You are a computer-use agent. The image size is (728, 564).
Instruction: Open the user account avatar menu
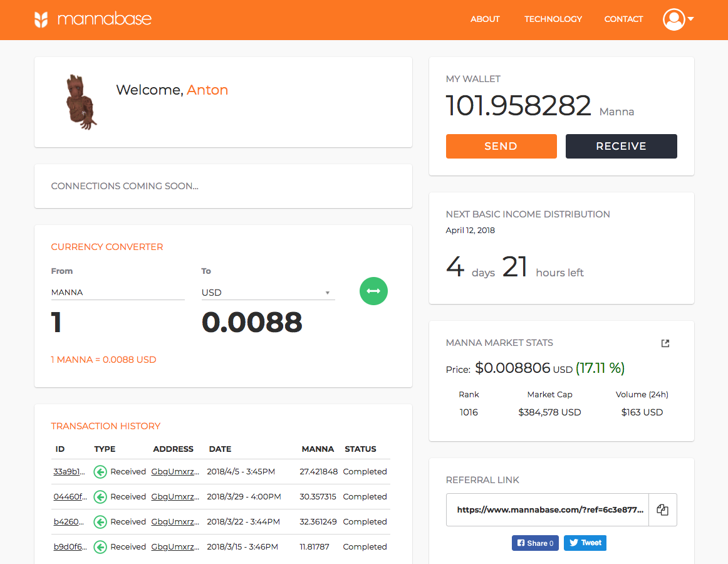click(x=674, y=19)
